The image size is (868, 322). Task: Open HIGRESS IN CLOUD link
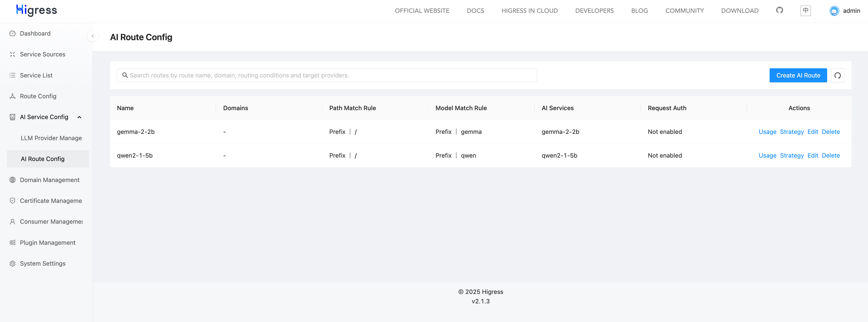529,11
